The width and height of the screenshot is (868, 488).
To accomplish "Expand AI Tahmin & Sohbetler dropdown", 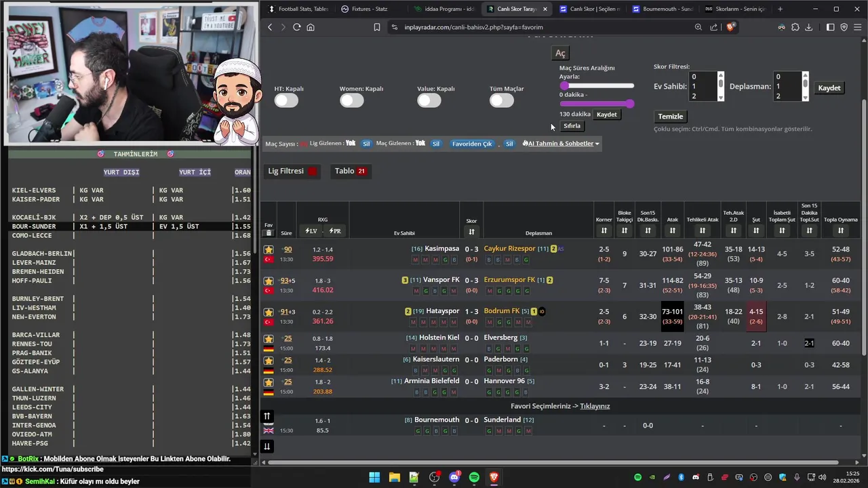I will pos(561,144).
